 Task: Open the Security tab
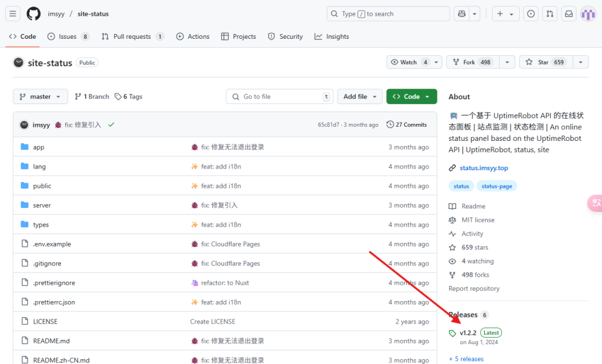tap(285, 36)
